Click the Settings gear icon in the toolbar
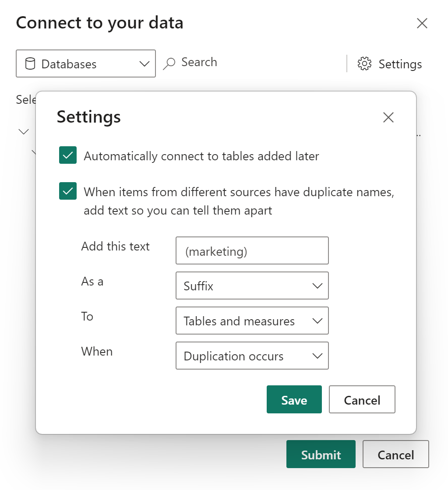This screenshot has height=490, width=448. pyautogui.click(x=364, y=64)
